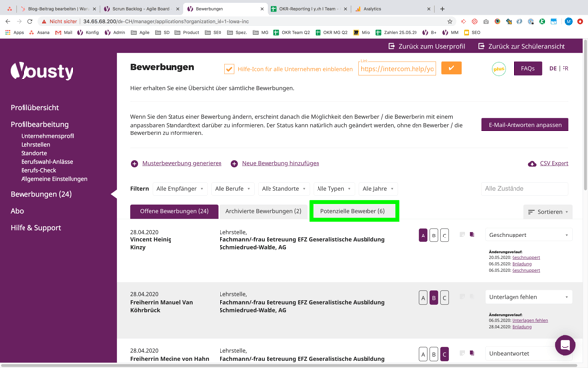Screen dimensions: 588x368
Task: Set rating B for Vincent Heinig
Action: [x=434, y=236]
